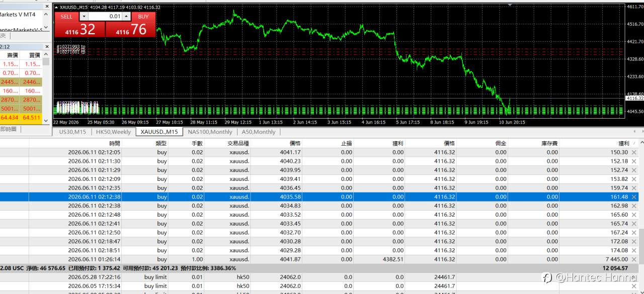Switch to the US30,M15 chart tab
This screenshot has width=644, height=294.
tap(72, 132)
